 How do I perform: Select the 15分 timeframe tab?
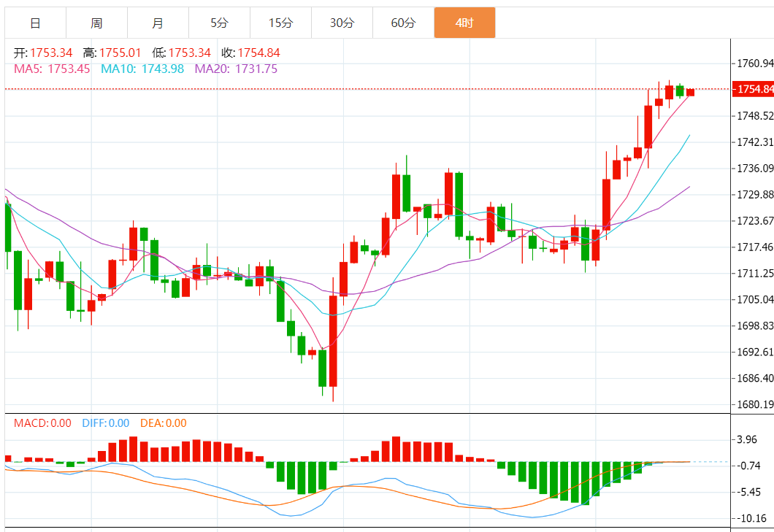click(280, 23)
